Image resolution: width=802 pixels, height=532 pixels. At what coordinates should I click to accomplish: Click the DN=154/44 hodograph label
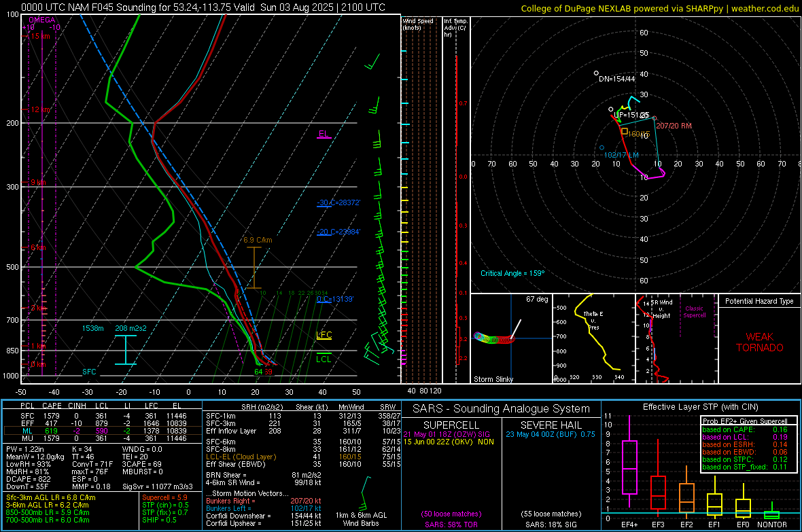click(617, 79)
